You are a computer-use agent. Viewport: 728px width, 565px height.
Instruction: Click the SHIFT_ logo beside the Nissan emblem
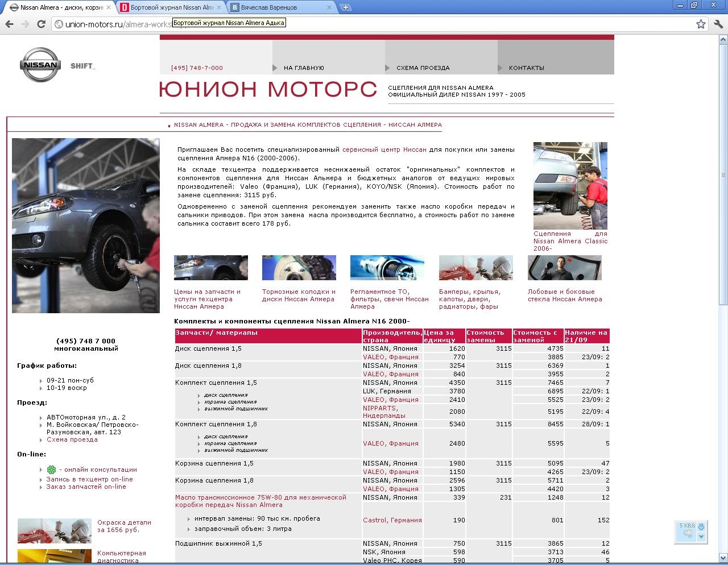pos(83,65)
